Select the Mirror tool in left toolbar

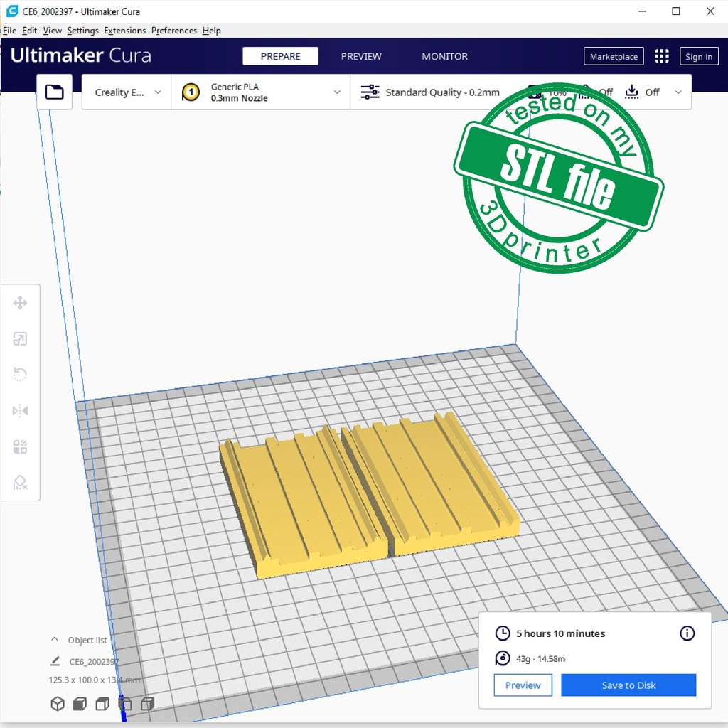tap(20, 411)
